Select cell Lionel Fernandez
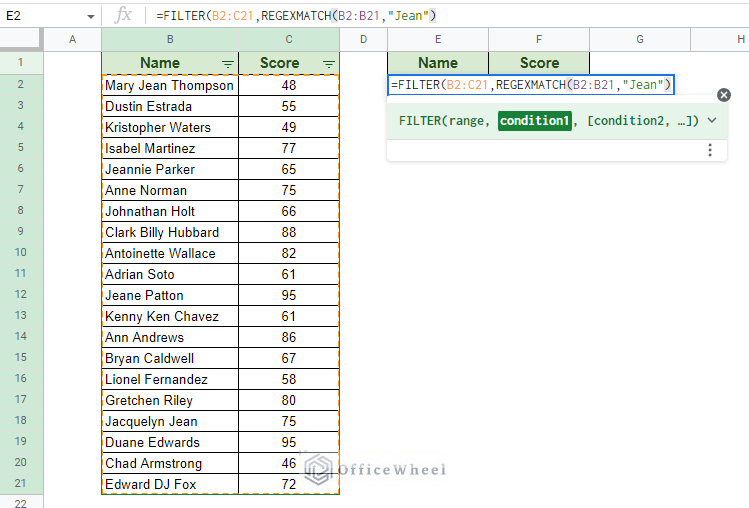 (x=170, y=379)
